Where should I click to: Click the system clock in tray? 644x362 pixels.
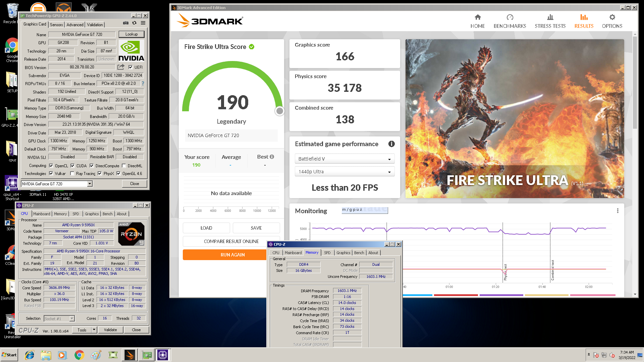[627, 355]
